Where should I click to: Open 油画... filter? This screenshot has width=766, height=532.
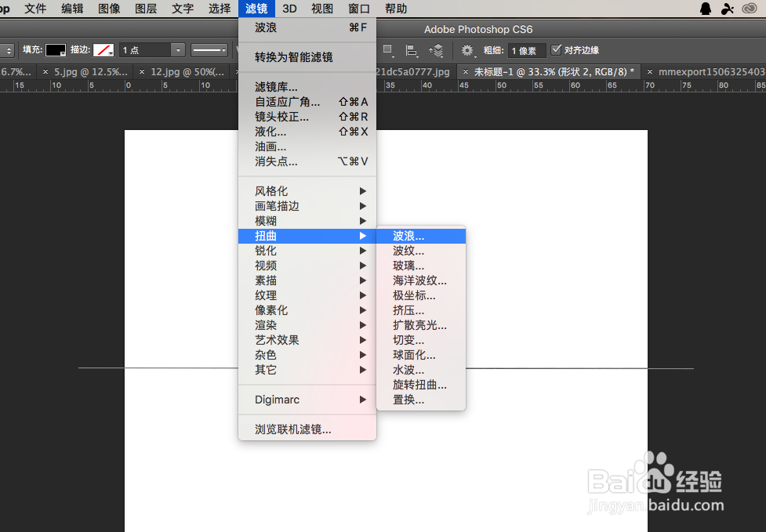307,147
